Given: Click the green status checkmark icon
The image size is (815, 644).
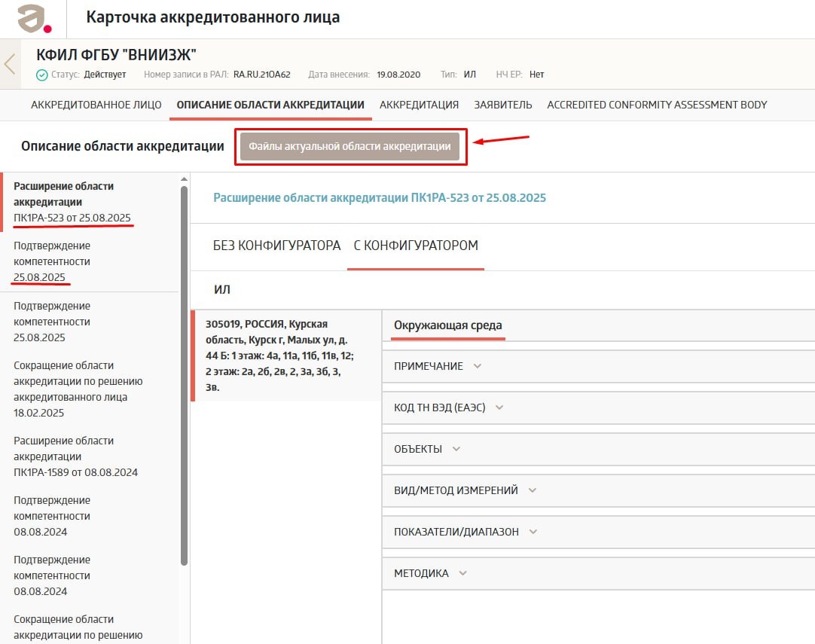Looking at the screenshot, I should coord(41,75).
